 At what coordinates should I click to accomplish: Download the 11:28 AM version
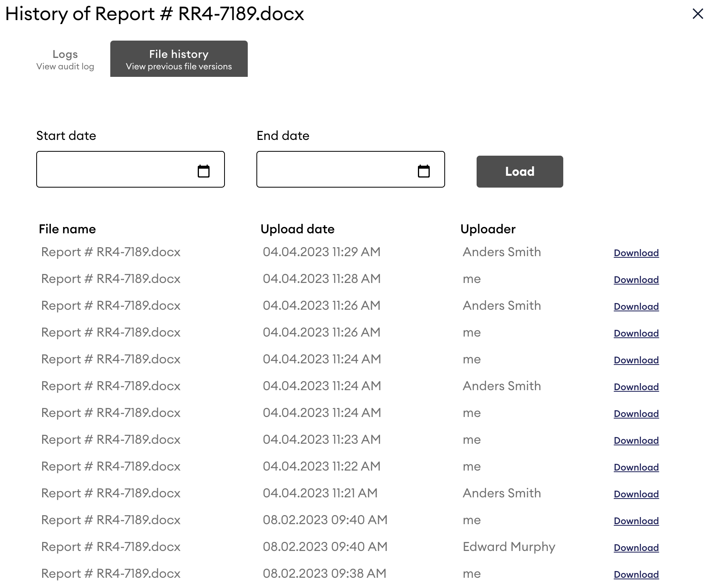click(x=636, y=280)
